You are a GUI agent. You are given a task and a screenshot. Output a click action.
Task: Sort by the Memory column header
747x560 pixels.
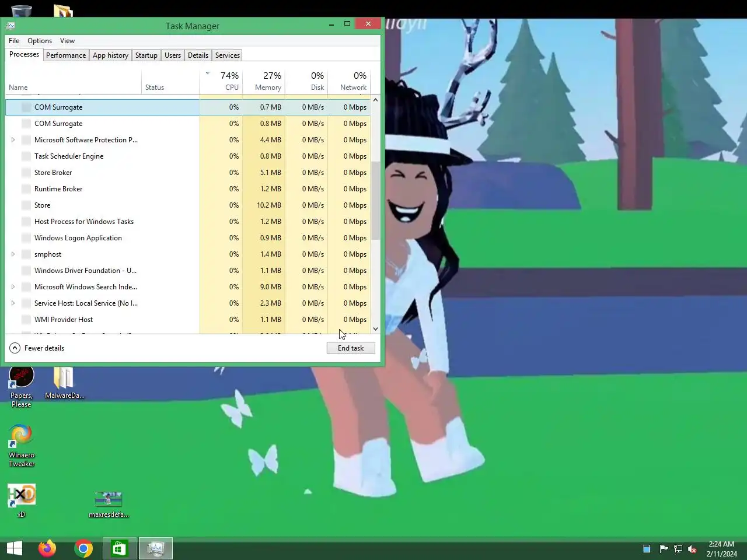[x=264, y=82]
